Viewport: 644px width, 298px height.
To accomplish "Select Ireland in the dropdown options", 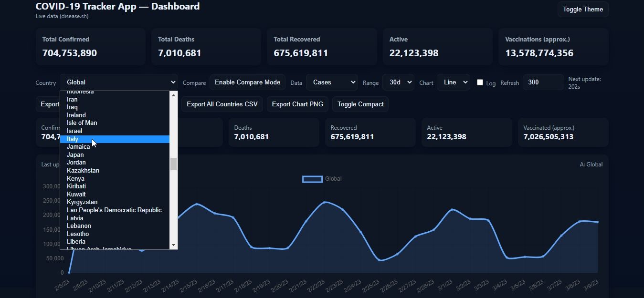I will [115, 115].
